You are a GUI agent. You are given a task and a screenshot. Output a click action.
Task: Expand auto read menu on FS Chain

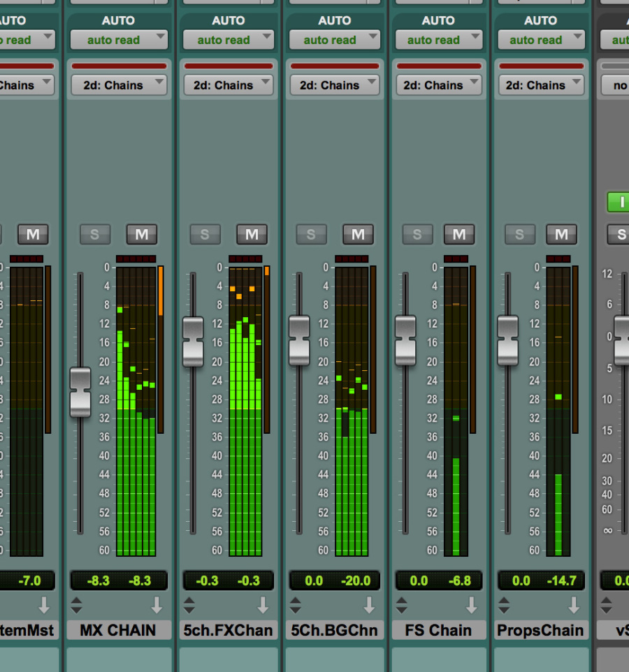click(438, 40)
